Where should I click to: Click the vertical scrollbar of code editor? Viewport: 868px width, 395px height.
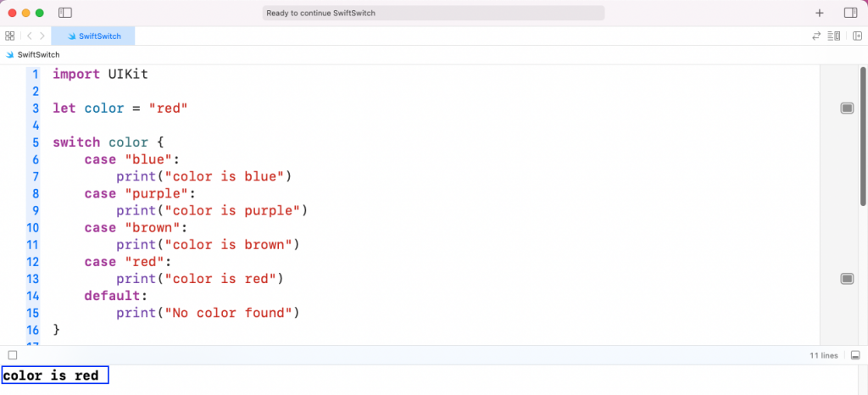[863, 136]
